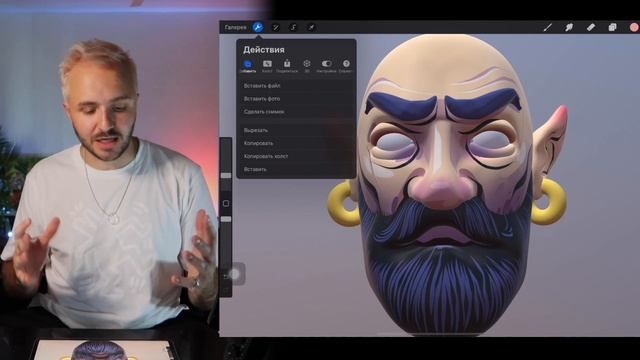Open Actions wrench icon in toolbar
640x360 pixels.
pos(258,27)
